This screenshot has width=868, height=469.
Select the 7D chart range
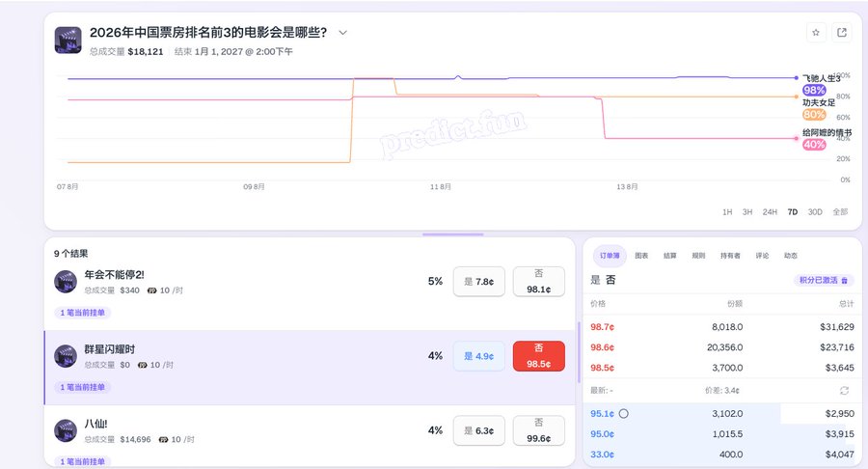point(793,212)
